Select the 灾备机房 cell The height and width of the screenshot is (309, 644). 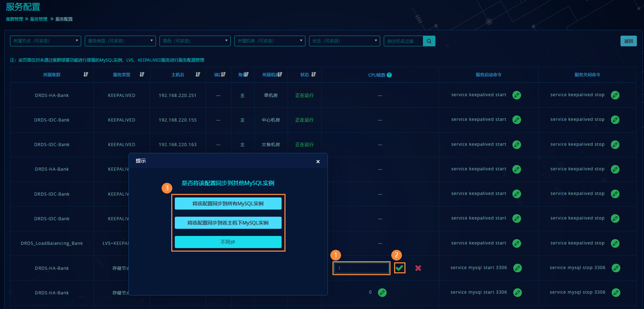271,145
